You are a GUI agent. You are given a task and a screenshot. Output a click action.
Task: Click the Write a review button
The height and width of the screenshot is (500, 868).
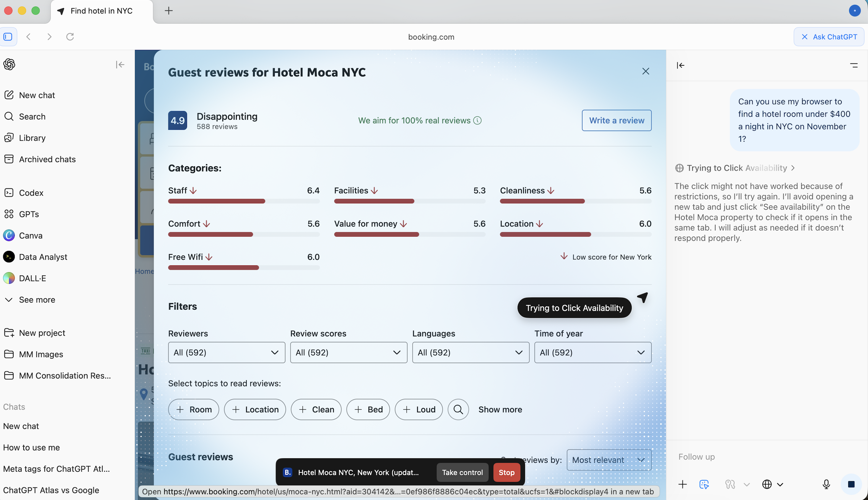tap(617, 120)
